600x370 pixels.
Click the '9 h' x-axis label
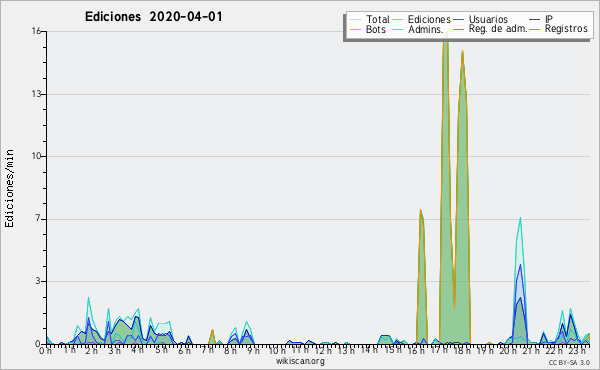point(253,350)
